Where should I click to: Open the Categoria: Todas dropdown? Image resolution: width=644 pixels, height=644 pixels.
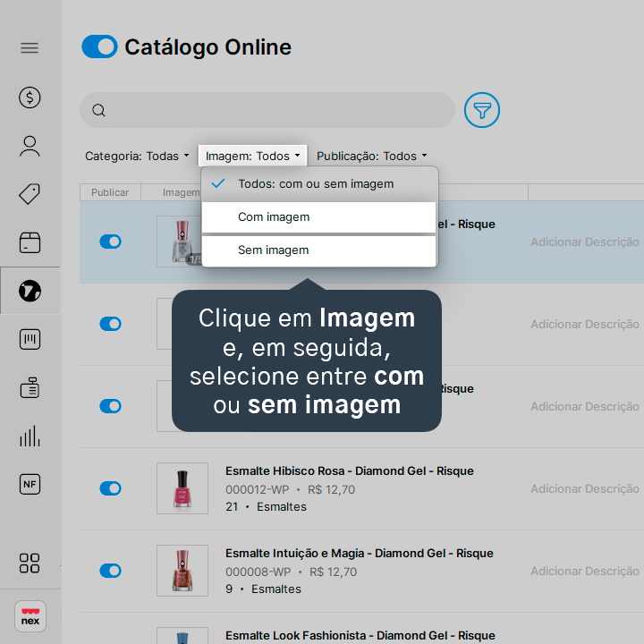[x=137, y=156]
